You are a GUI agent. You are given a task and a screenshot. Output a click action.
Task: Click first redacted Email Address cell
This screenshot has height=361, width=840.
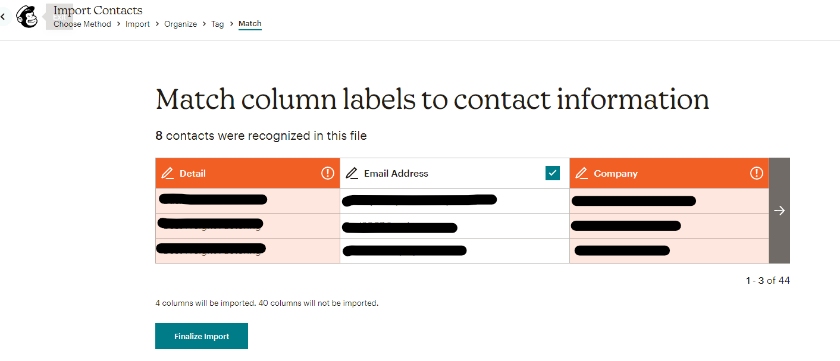point(455,201)
